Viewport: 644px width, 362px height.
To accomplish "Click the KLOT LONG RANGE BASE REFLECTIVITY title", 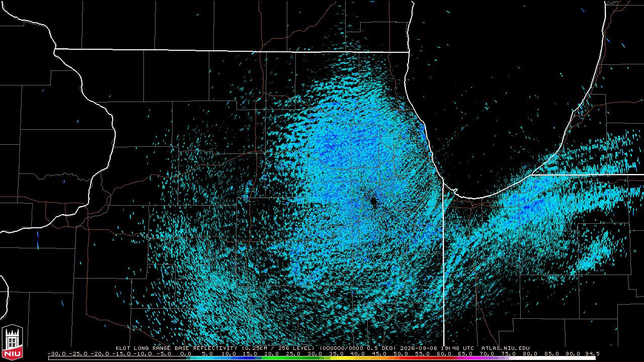I will [x=176, y=348].
